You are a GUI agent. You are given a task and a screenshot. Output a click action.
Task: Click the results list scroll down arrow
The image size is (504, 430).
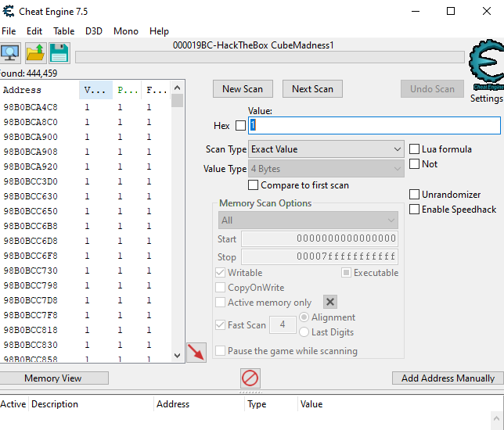pos(177,355)
